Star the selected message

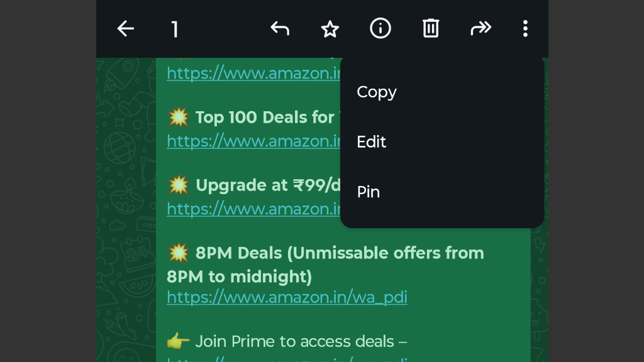[330, 29]
